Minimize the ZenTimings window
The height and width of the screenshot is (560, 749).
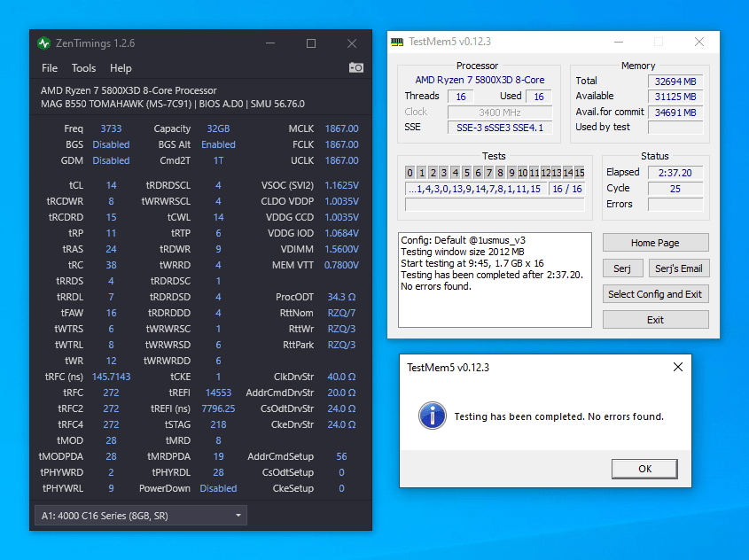point(270,43)
